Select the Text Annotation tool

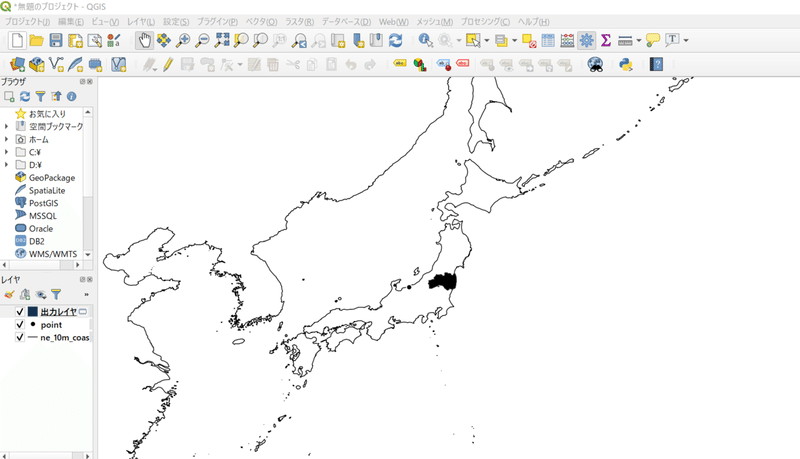[x=672, y=40]
